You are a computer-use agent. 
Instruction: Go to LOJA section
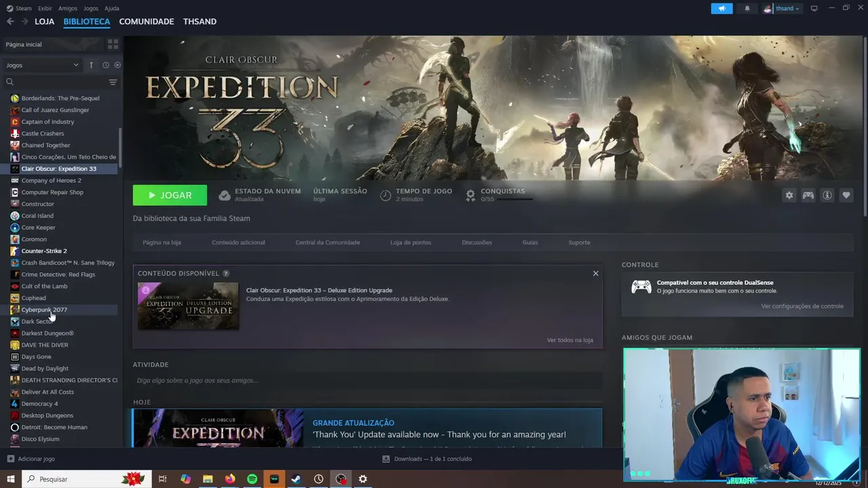(44, 22)
